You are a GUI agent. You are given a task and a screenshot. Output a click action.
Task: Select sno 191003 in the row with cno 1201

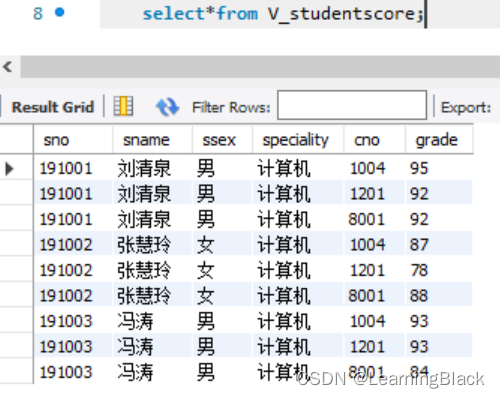pyautogui.click(x=73, y=347)
